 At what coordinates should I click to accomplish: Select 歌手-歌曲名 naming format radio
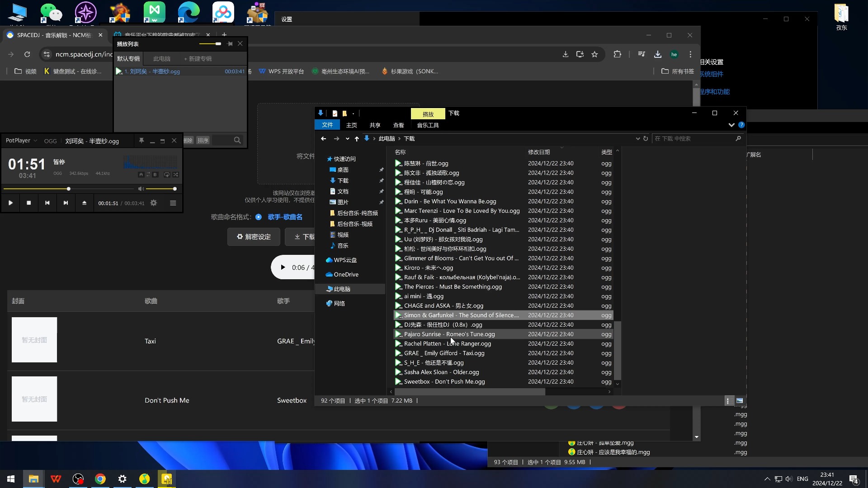(x=259, y=217)
